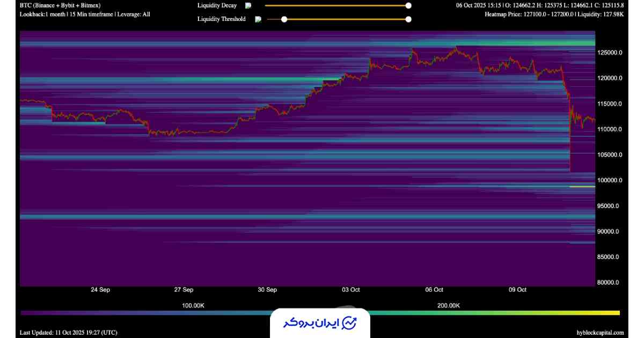Select the right Liquidity Threshold slider handle
This screenshot has height=338, width=644.
408,19
